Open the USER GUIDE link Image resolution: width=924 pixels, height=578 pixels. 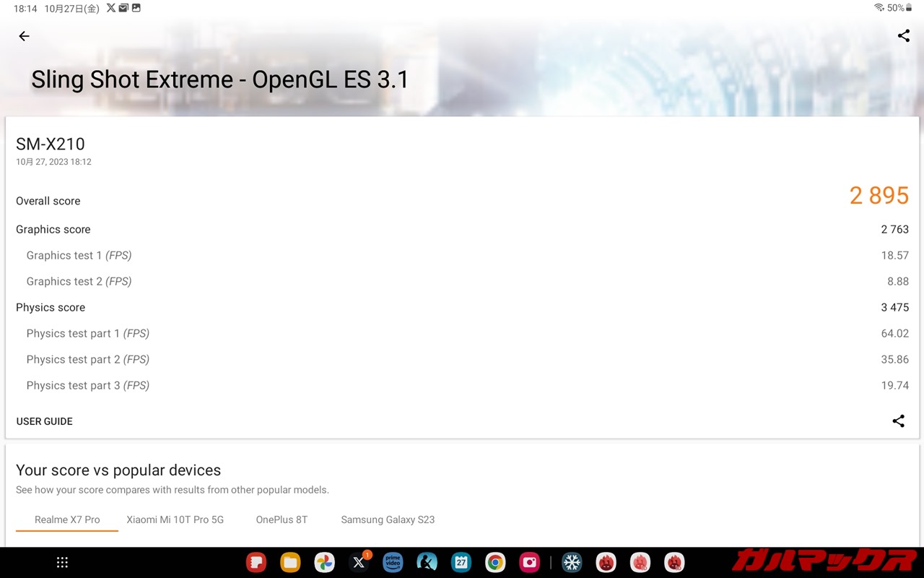[x=45, y=421]
